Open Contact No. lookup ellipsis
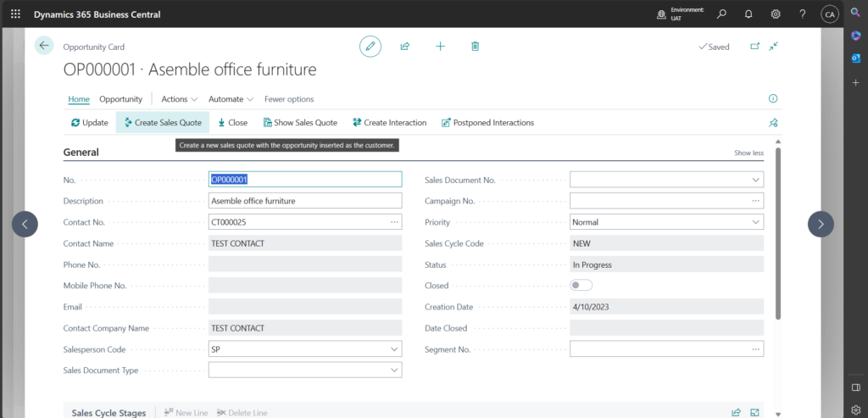The height and width of the screenshot is (418, 868). pyautogui.click(x=394, y=222)
